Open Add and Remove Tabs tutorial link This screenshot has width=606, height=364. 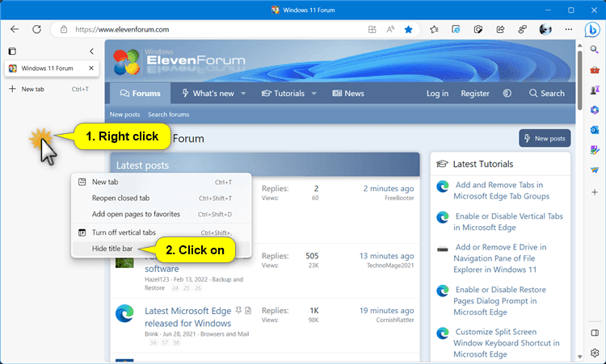501,190
